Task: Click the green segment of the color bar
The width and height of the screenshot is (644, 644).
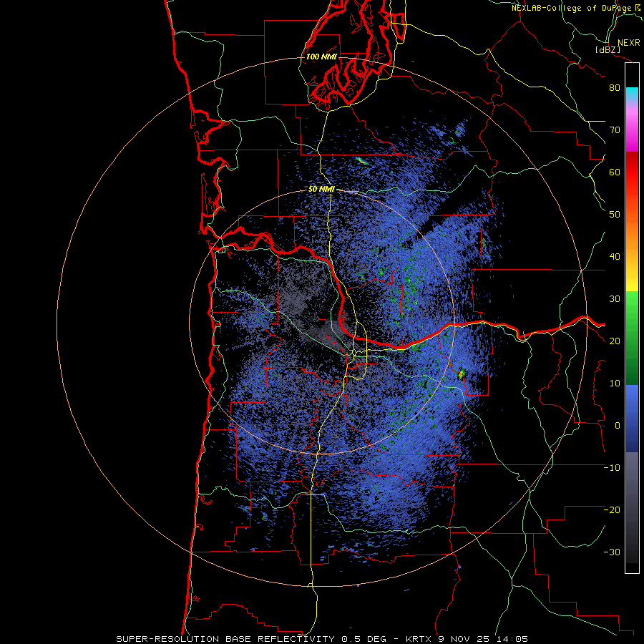Action: 632,338
